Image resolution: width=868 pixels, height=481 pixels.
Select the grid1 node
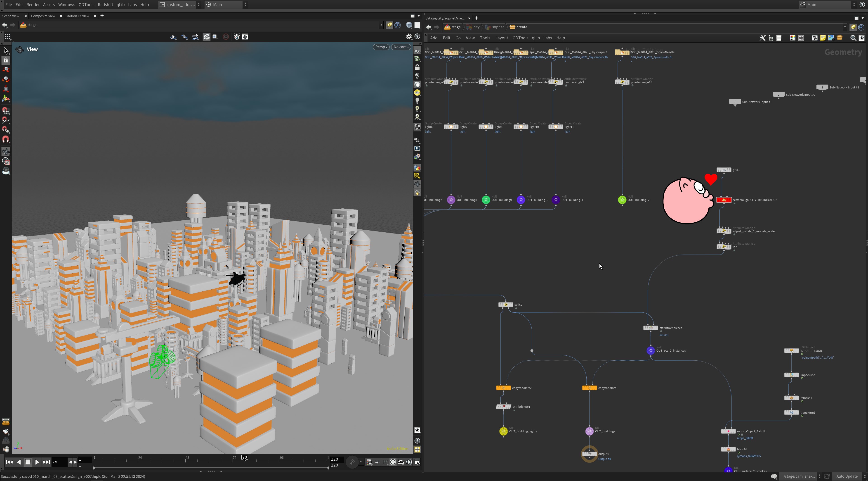point(724,170)
